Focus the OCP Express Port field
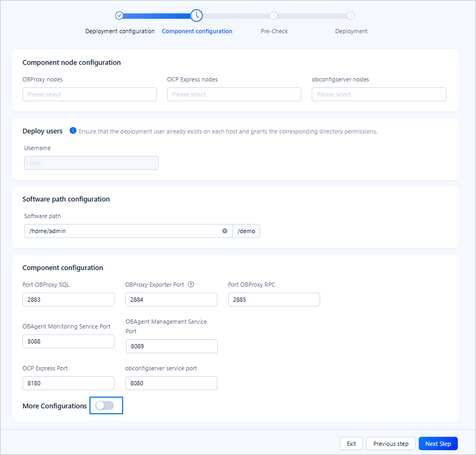The height and width of the screenshot is (455, 476). pos(69,383)
